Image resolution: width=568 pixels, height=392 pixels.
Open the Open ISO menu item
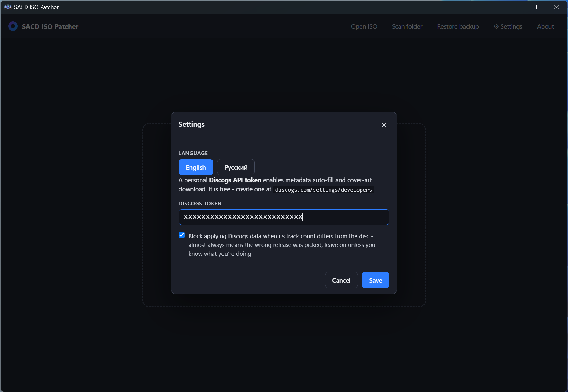click(364, 26)
